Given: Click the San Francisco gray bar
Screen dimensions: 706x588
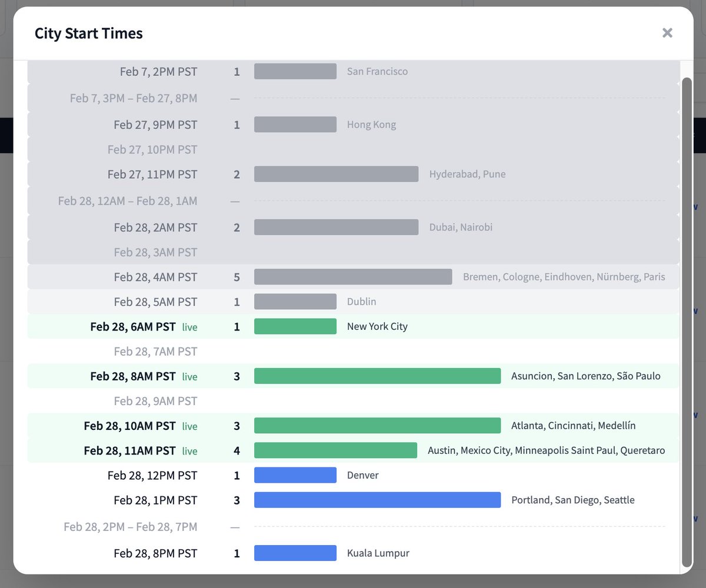Looking at the screenshot, I should pos(295,71).
